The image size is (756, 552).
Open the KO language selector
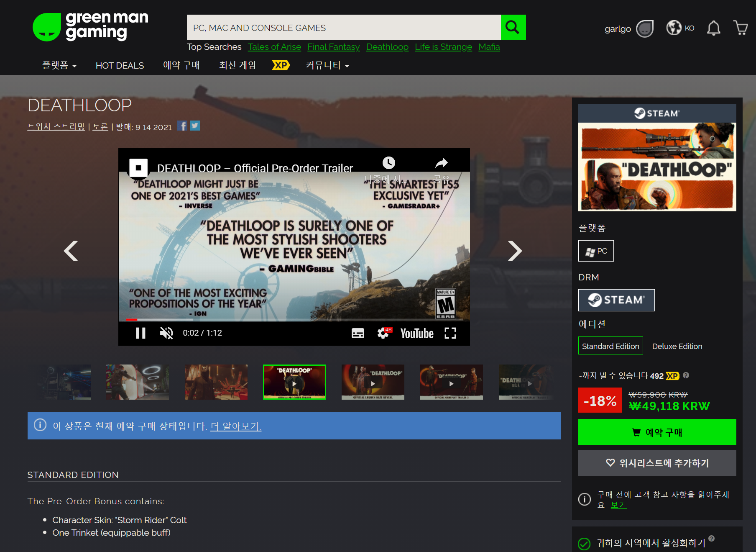[x=680, y=28]
